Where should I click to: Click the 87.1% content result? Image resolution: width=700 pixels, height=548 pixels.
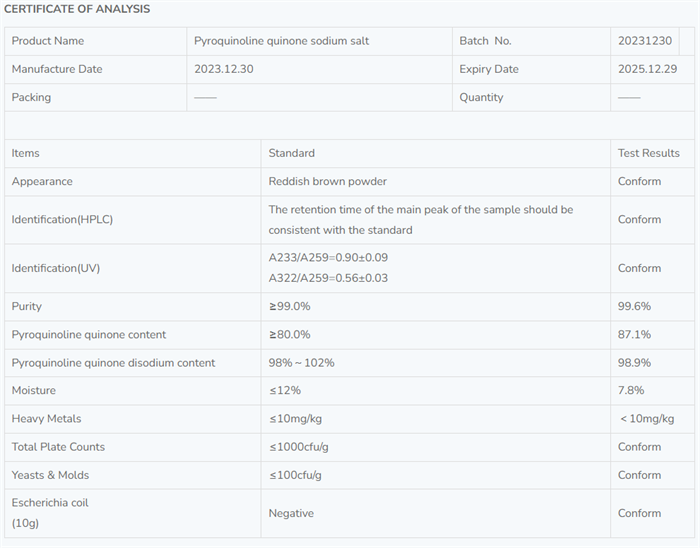click(634, 334)
